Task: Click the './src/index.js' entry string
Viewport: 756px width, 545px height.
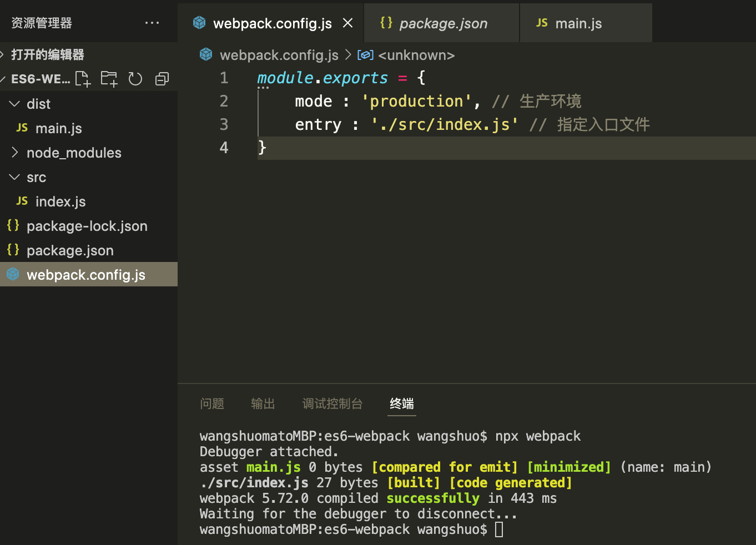Action: coord(445,124)
